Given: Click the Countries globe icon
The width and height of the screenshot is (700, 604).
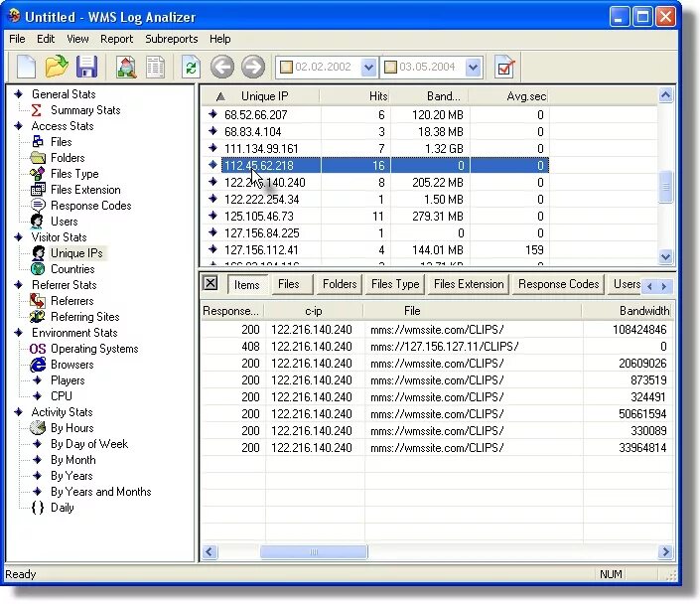Looking at the screenshot, I should 38,269.
